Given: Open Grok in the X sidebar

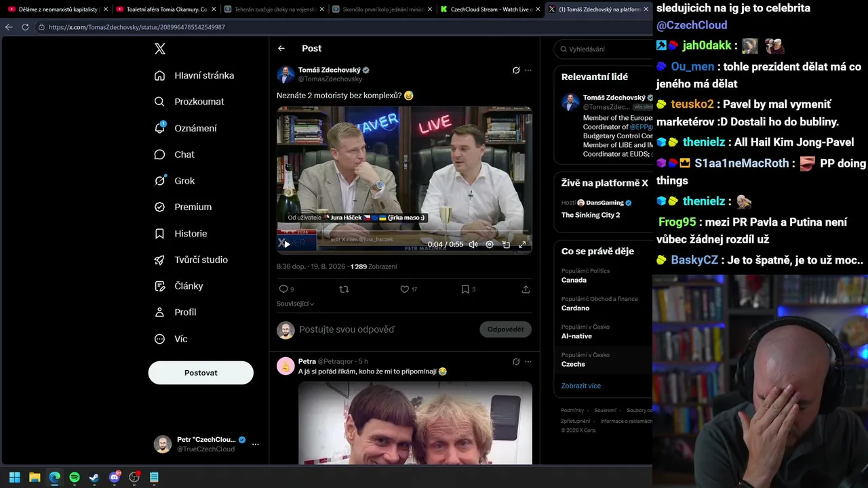Looking at the screenshot, I should click(x=174, y=181).
